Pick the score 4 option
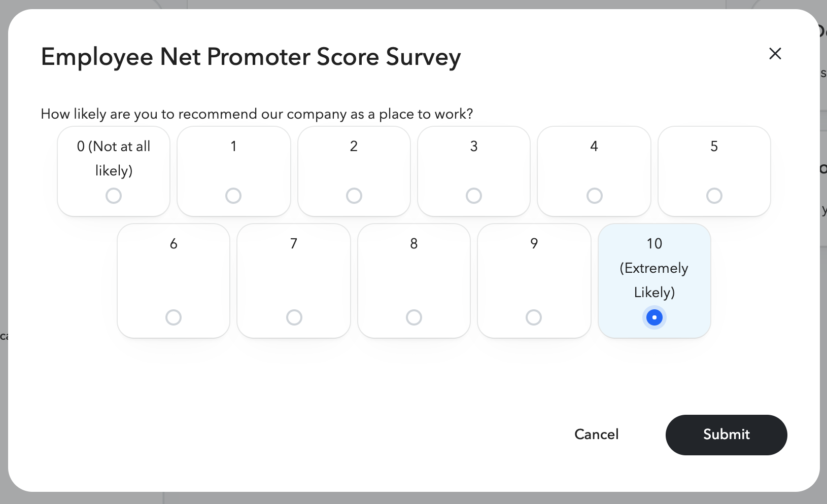The height and width of the screenshot is (504, 827). [x=594, y=195]
